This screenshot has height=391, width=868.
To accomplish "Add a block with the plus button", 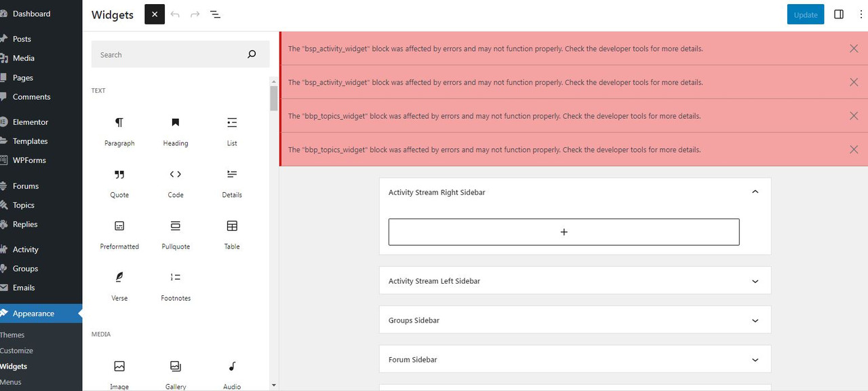I will 564,232.
